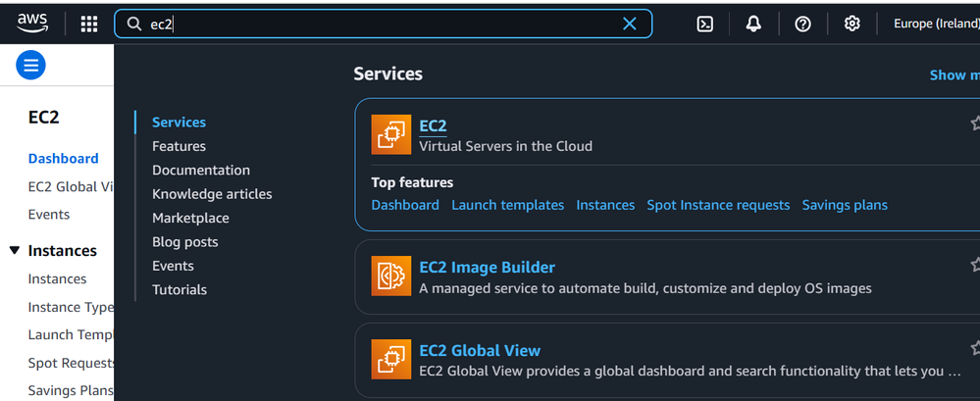Screen dimensions: 980x401
Task: Click 'Virtual Servers in the Cloud' description
Action: coord(505,146)
